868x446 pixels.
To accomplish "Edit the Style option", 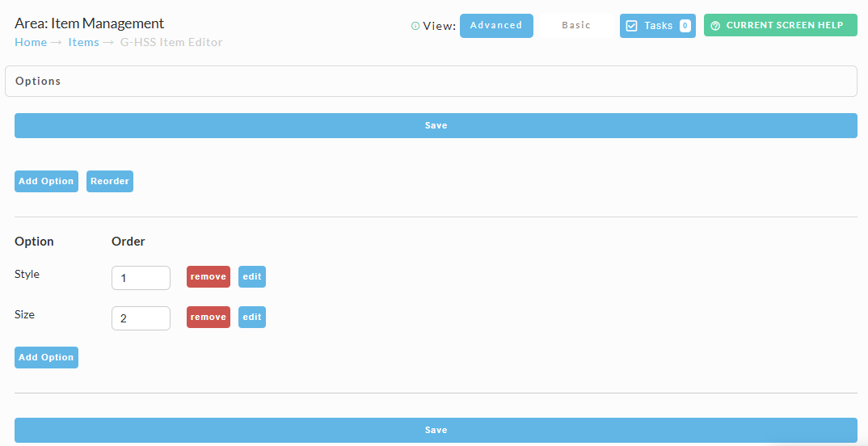I will click(252, 276).
